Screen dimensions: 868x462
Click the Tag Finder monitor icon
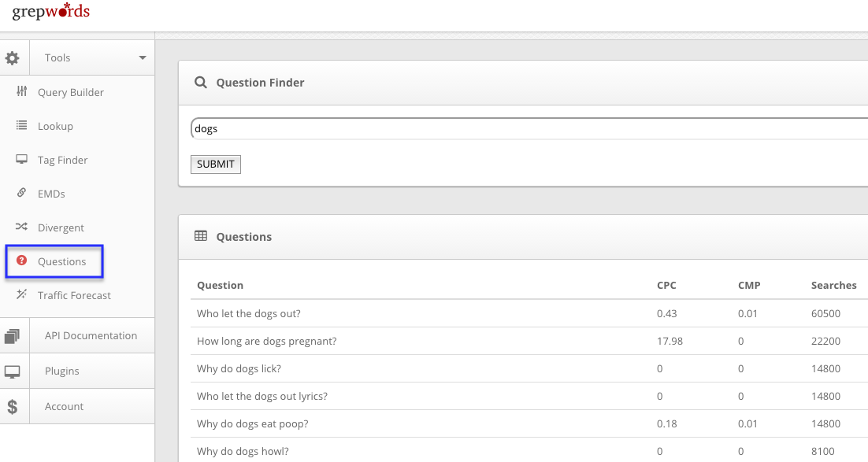[22, 160]
